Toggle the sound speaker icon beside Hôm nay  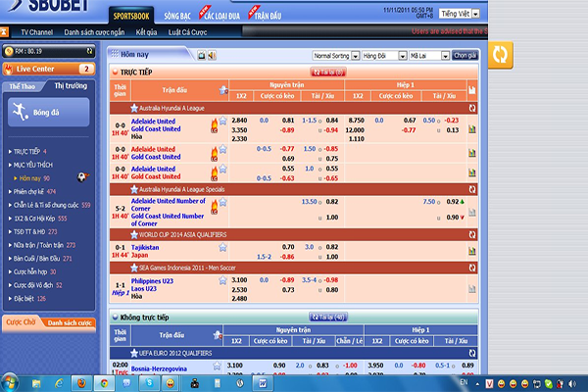[212, 56]
